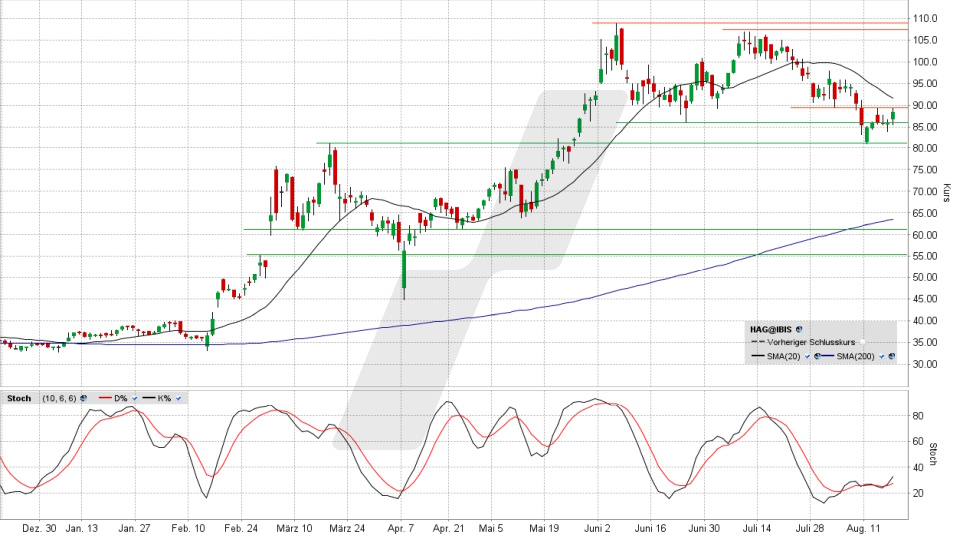Image resolution: width=960 pixels, height=540 pixels.
Task: Click the Kurs axis title
Action: (x=947, y=193)
